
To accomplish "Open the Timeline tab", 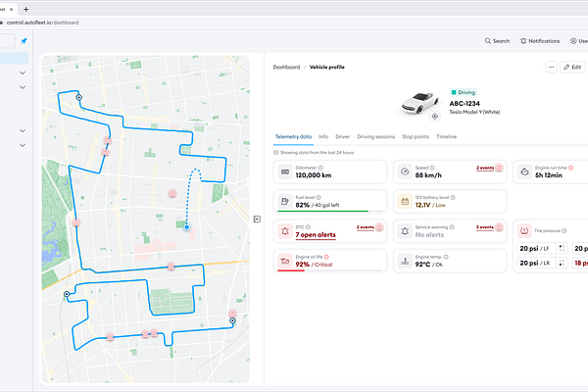I will pyautogui.click(x=446, y=136).
